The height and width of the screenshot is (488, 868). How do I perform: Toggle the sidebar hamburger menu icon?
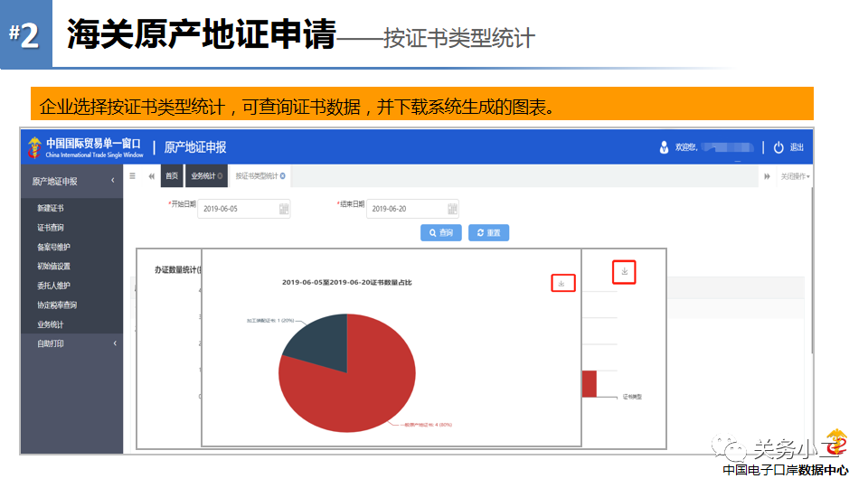coord(132,176)
